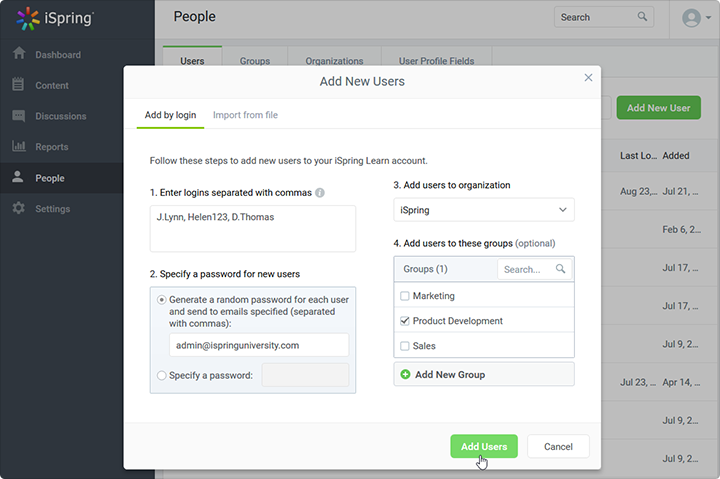720x479 pixels.
Task: Switch to Add by login tab
Action: pos(170,115)
